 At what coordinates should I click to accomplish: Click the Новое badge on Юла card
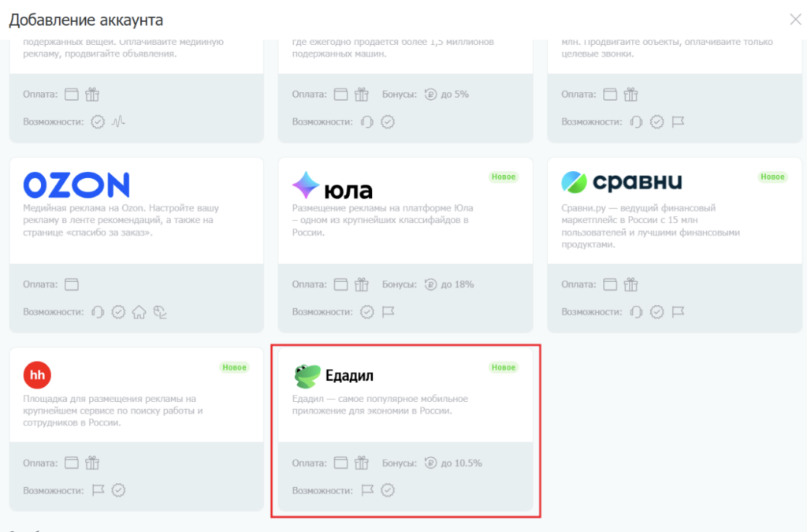[x=504, y=177]
